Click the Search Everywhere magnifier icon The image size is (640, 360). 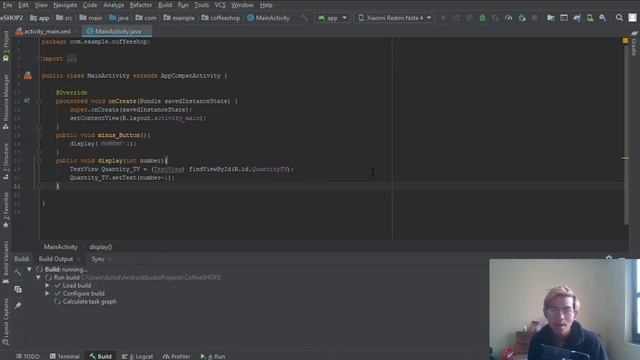pyautogui.click(x=619, y=18)
